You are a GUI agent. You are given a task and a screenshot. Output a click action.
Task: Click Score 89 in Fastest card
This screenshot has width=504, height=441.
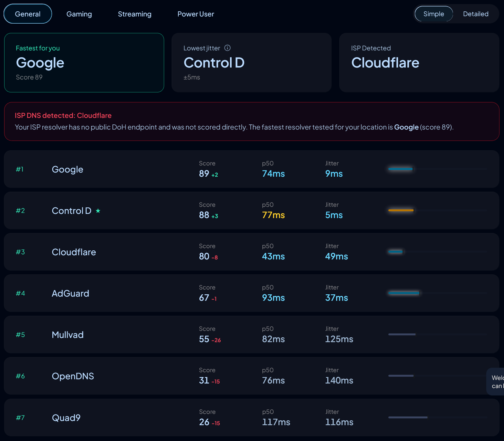[29, 77]
